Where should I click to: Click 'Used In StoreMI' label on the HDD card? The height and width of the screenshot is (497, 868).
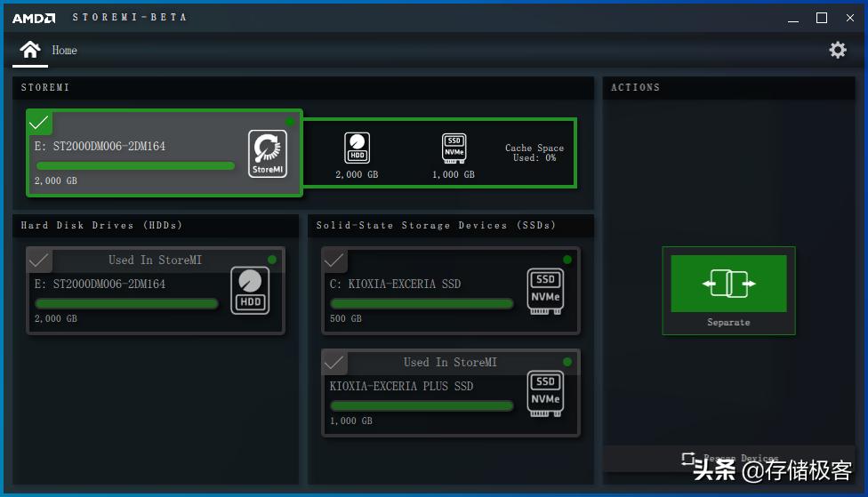click(x=155, y=260)
